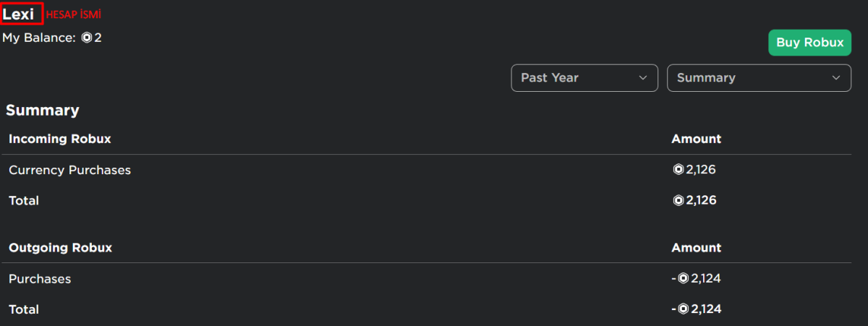Click the Robux icon beside My Balance
The width and height of the screenshot is (868, 326).
pos(87,37)
